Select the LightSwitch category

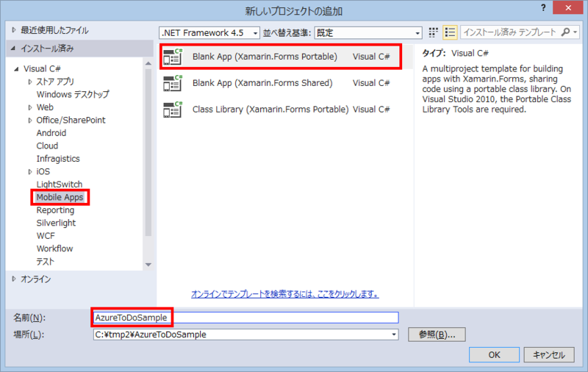pos(60,184)
